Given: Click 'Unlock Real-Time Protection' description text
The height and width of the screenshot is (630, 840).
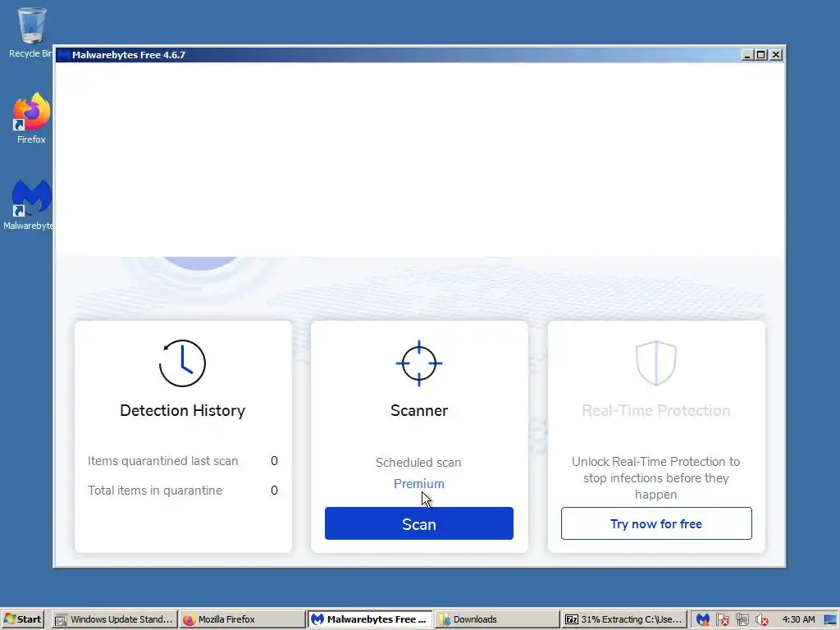Looking at the screenshot, I should [655, 478].
